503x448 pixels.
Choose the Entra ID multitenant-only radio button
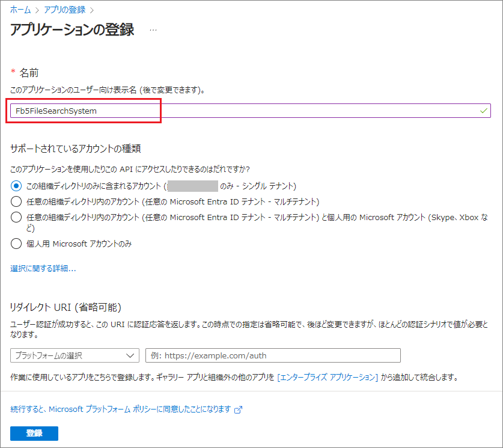click(x=16, y=201)
